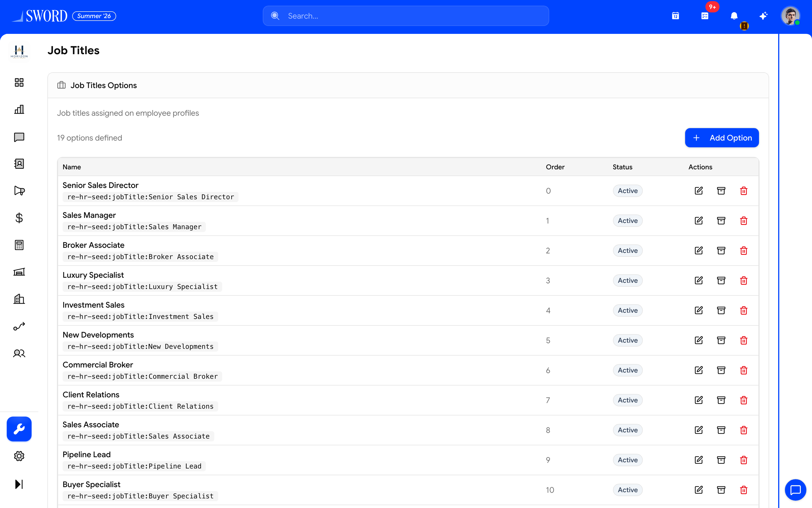This screenshot has height=508, width=812.
Task: Open the dollar sign finance sidebar icon
Action: [x=19, y=218]
